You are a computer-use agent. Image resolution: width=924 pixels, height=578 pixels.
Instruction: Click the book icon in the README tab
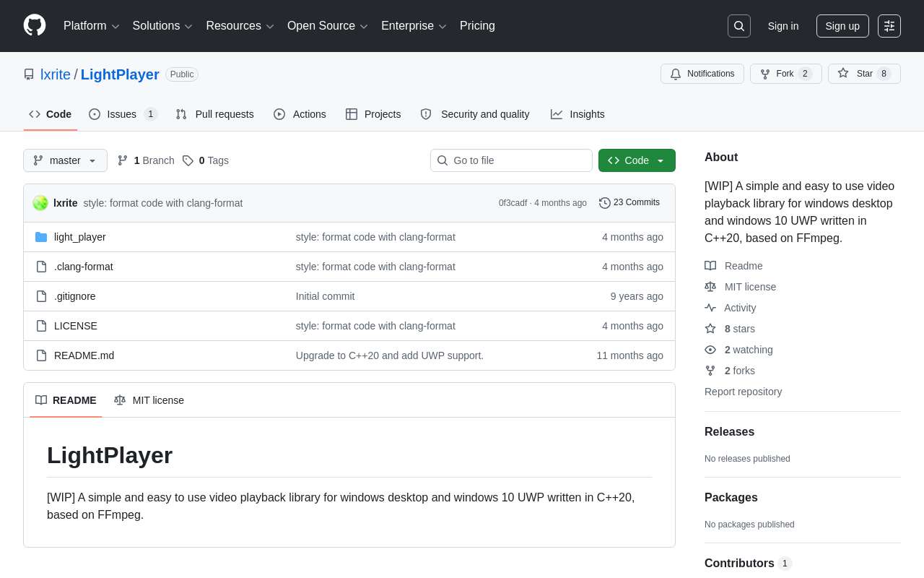tap(41, 400)
